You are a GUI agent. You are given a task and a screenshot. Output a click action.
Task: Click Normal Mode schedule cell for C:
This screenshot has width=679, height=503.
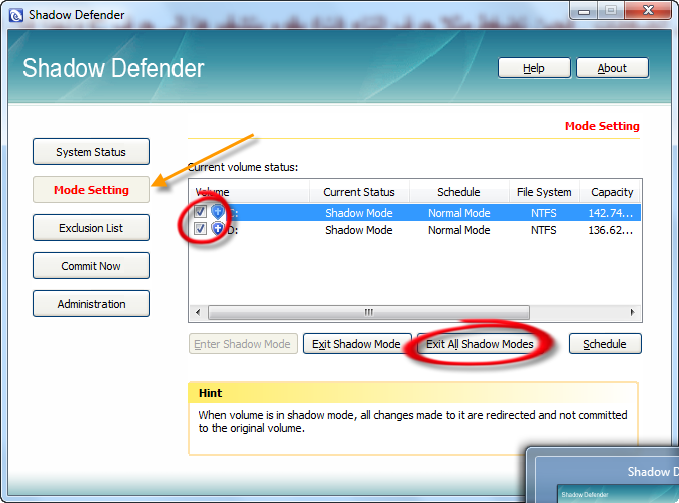point(459,213)
